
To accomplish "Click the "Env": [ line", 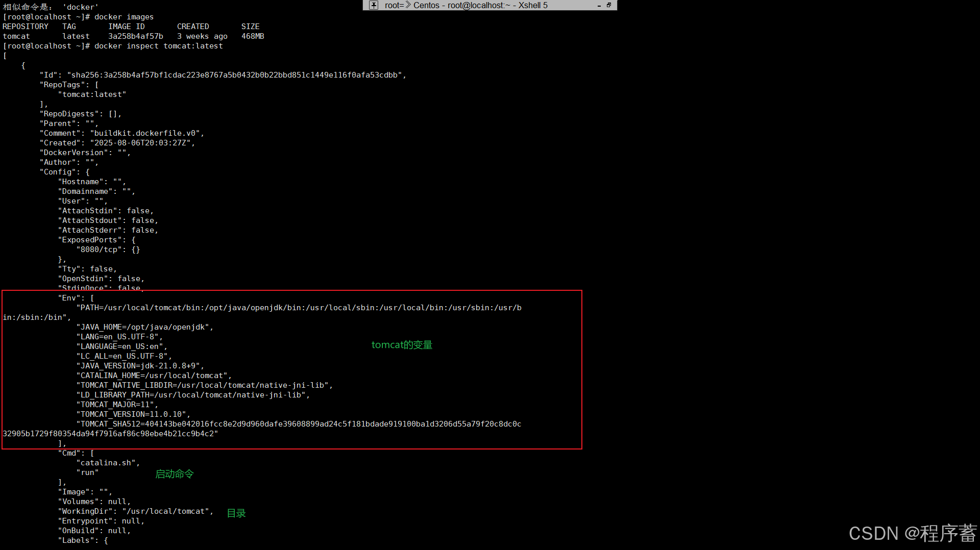I will point(76,298).
